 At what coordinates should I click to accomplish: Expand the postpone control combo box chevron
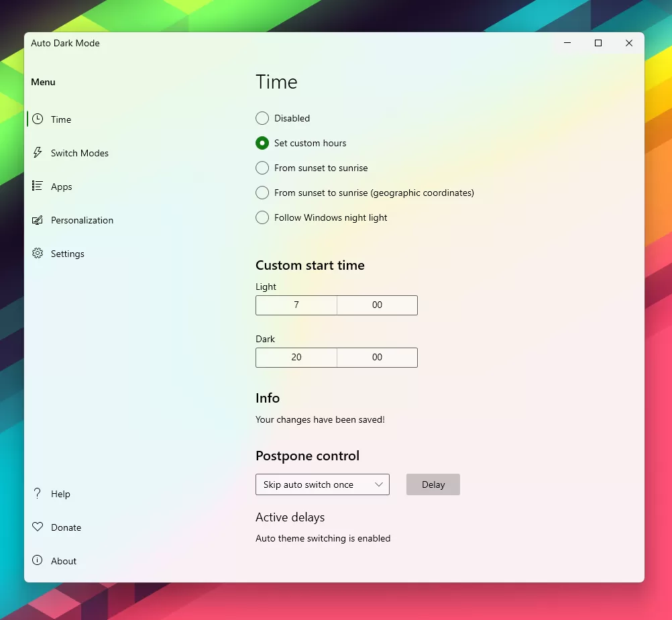click(380, 484)
